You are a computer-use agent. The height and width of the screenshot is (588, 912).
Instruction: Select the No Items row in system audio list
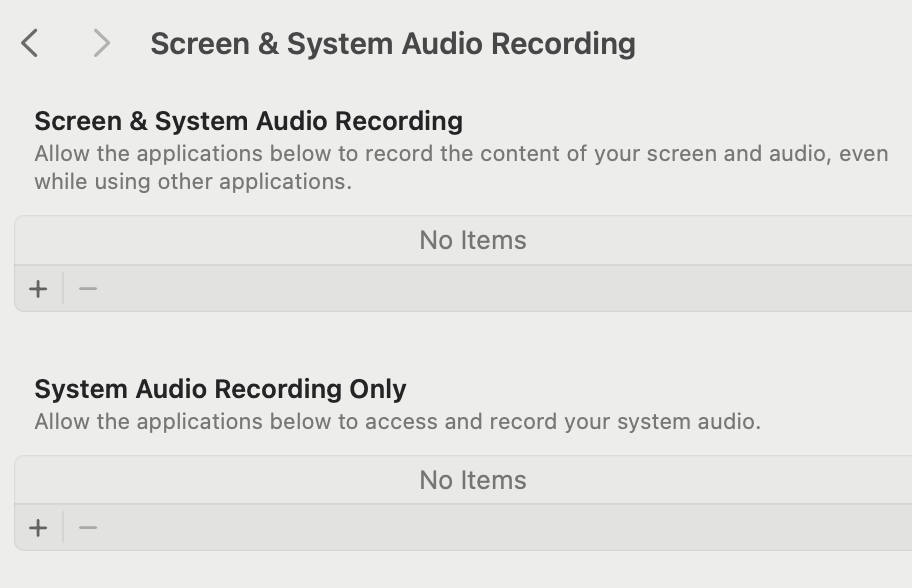472,480
